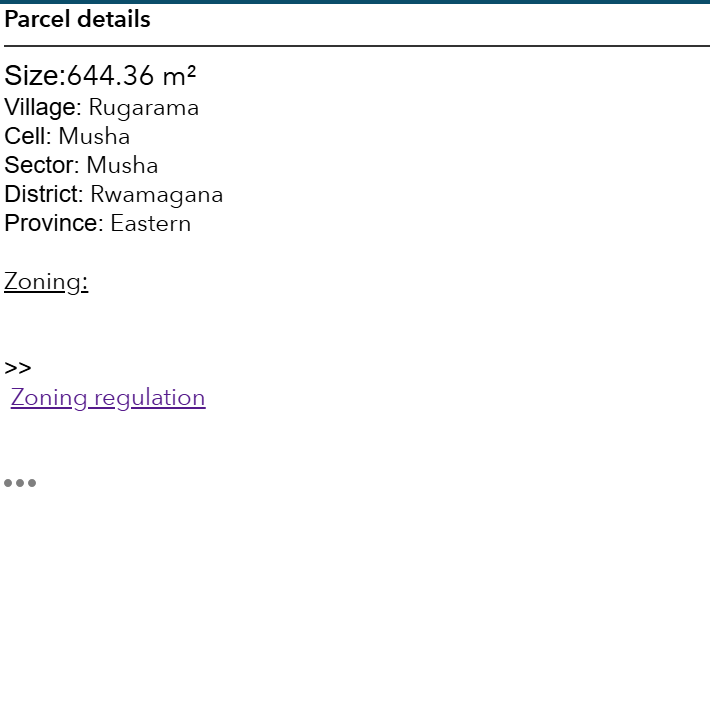This screenshot has height=714, width=710.
Task: Click the Size label text
Action: (x=33, y=76)
